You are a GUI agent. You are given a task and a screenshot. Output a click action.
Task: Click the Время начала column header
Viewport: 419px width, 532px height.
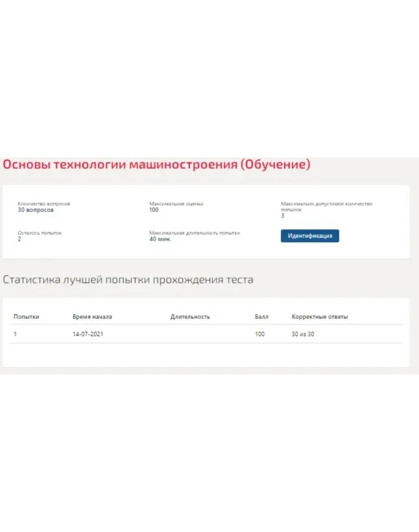(x=92, y=317)
